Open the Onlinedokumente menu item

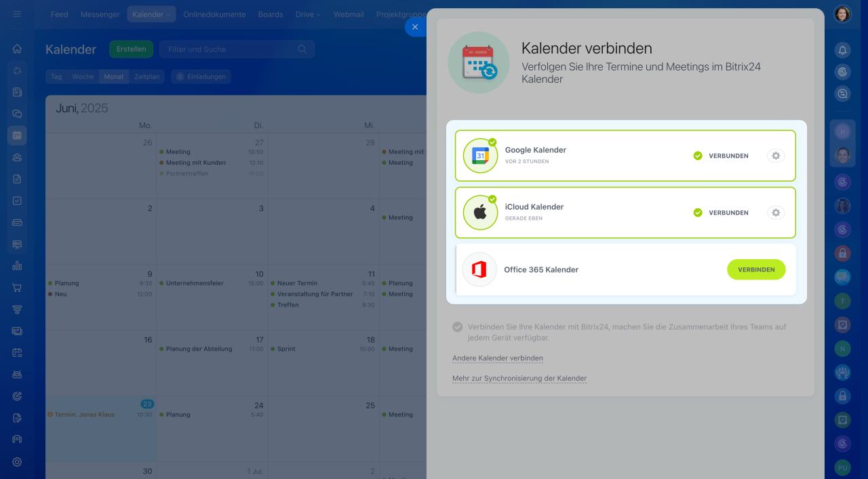(214, 14)
